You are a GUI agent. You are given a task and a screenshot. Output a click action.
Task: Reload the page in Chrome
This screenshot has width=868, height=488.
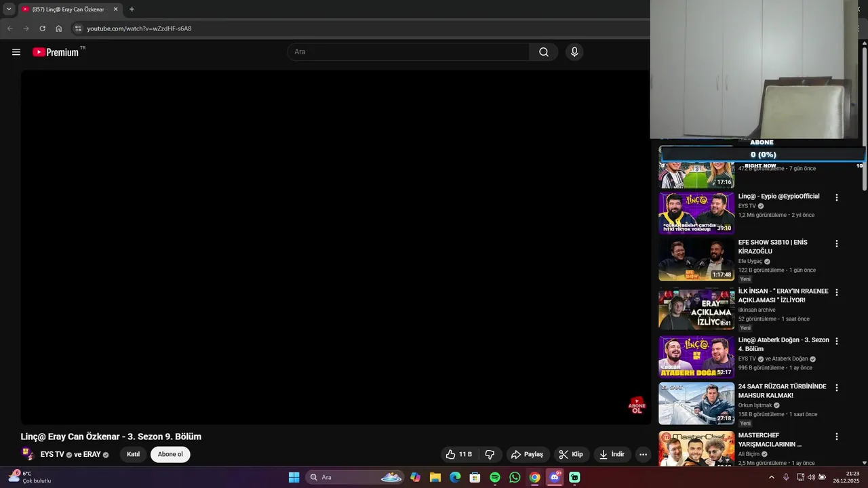(42, 28)
